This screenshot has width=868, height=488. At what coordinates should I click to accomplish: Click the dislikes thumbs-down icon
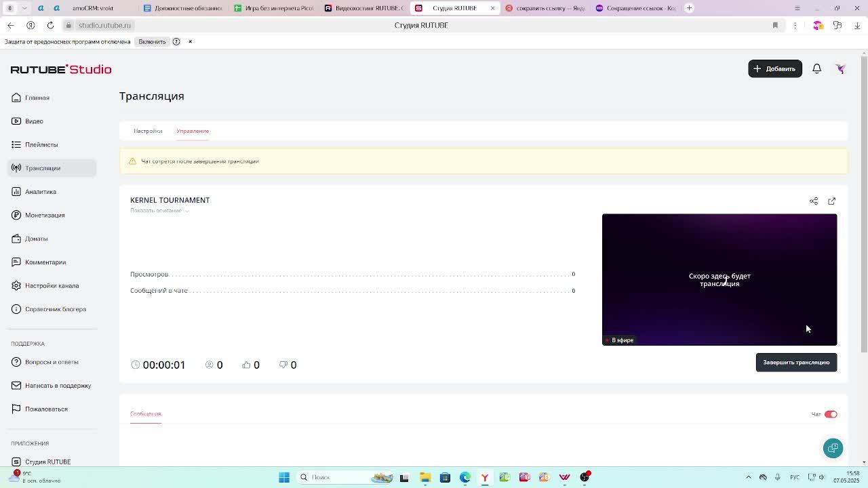283,365
